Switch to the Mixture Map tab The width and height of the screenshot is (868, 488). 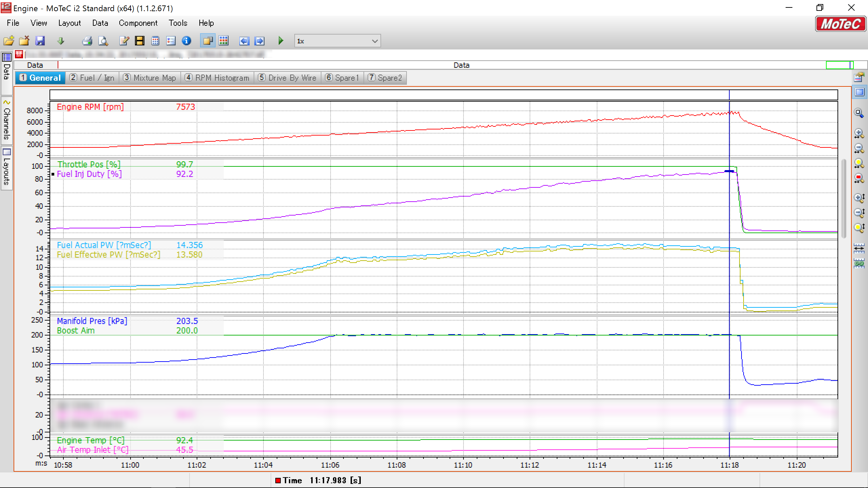[150, 78]
